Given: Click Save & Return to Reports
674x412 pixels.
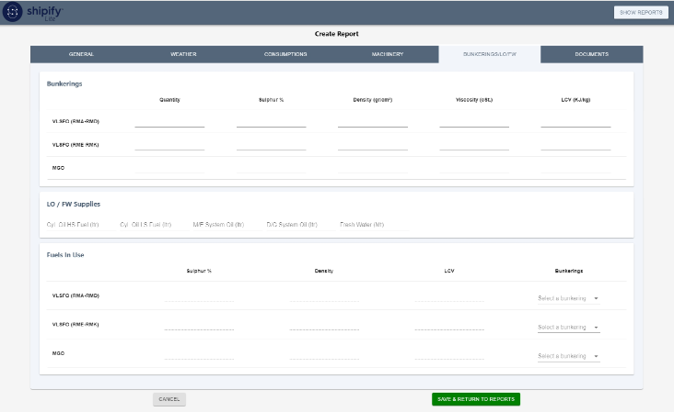Looking at the screenshot, I should pos(476,399).
